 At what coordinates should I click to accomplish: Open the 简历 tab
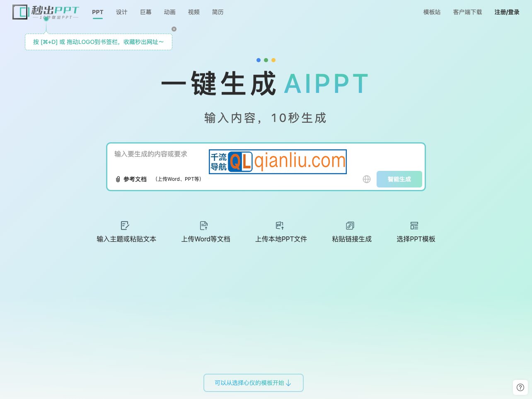click(x=218, y=12)
